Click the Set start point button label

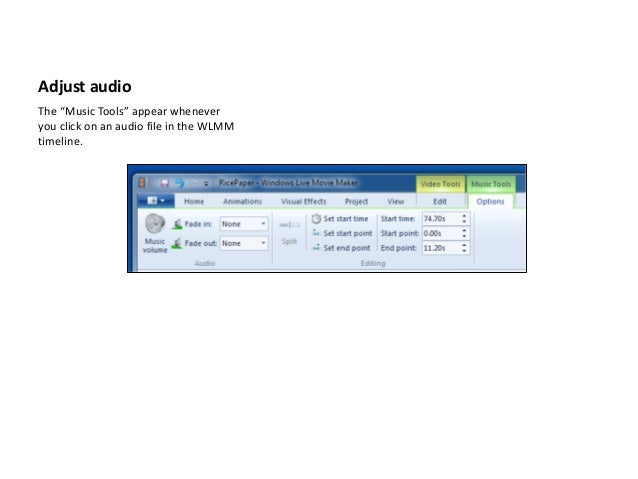pyautogui.click(x=348, y=233)
